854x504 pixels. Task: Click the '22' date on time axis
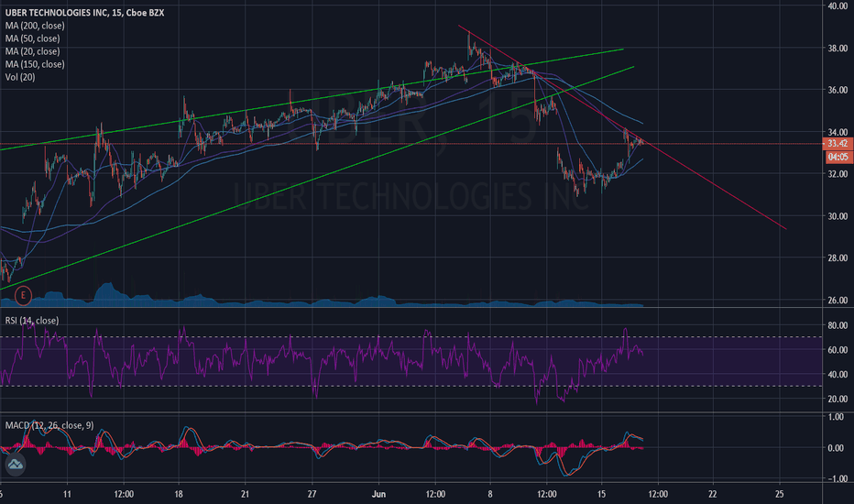(x=712, y=494)
